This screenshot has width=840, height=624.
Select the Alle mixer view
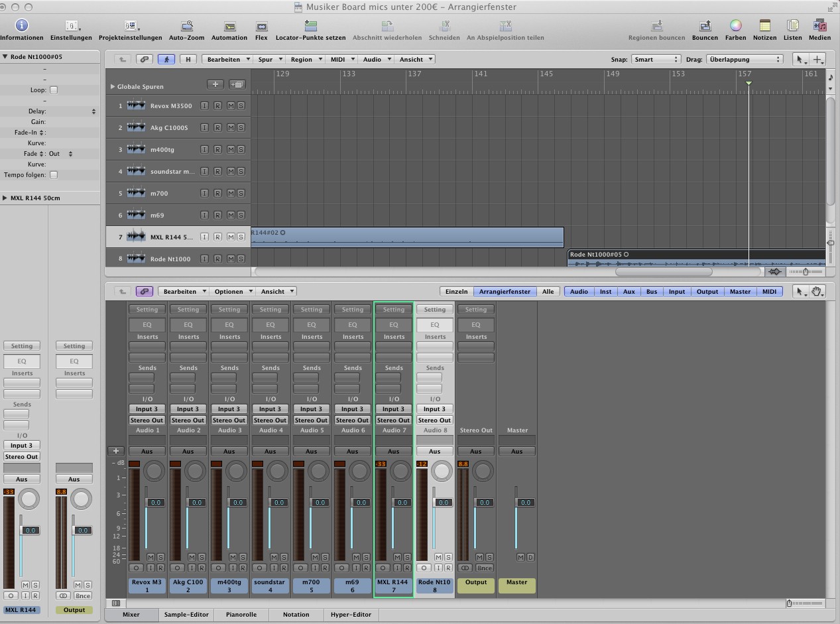pos(548,291)
